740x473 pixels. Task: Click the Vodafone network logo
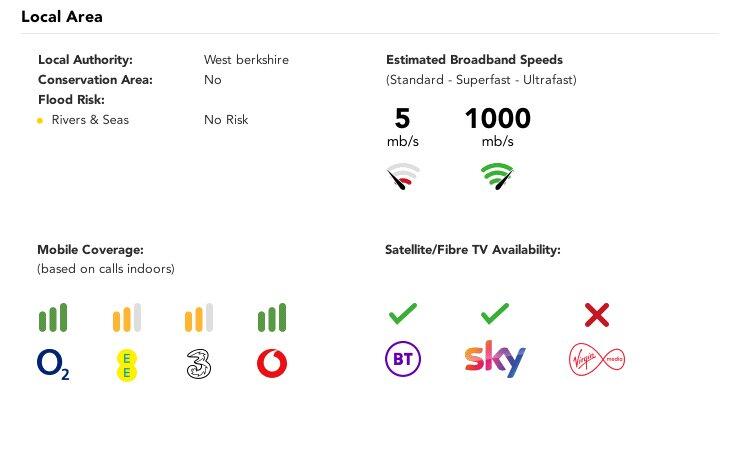[271, 364]
